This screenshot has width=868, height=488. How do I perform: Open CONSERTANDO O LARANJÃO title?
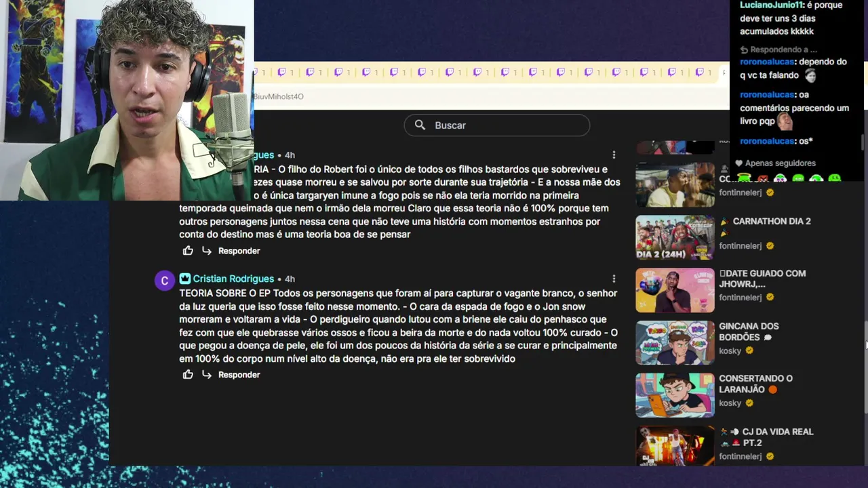tap(755, 384)
